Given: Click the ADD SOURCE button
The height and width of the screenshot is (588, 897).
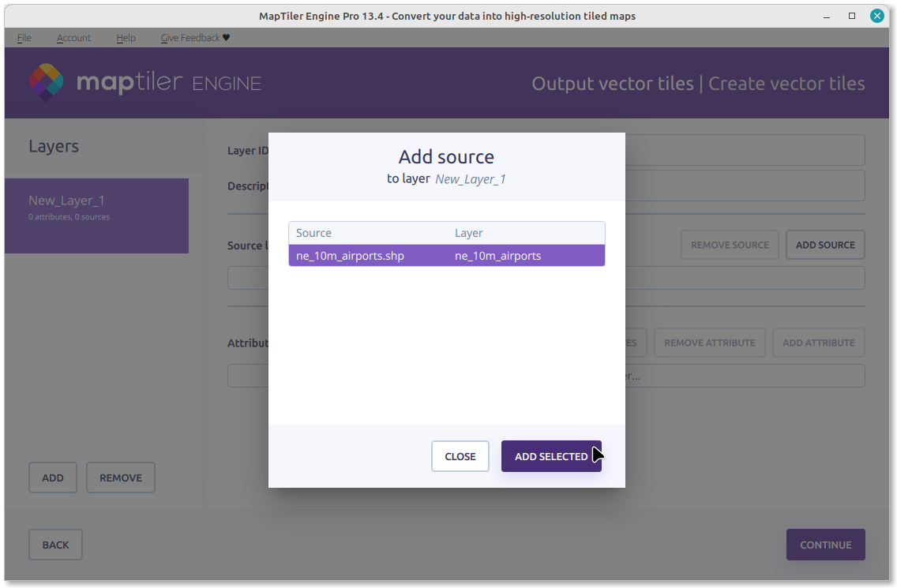Looking at the screenshot, I should (x=825, y=245).
